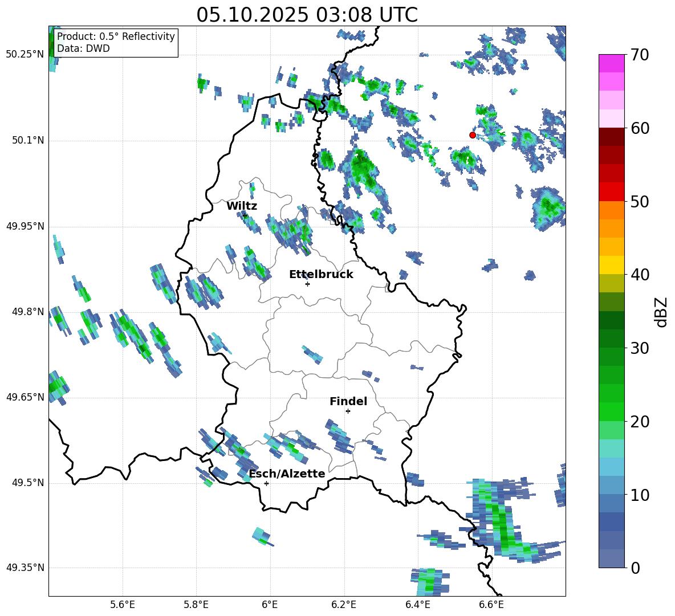675x616 pixels.
Task: Click the 6.2°E longitude label
Action: pos(344,605)
